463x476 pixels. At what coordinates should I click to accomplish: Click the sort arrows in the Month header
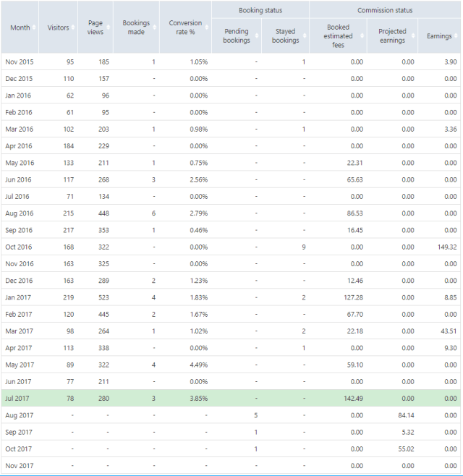[33, 28]
